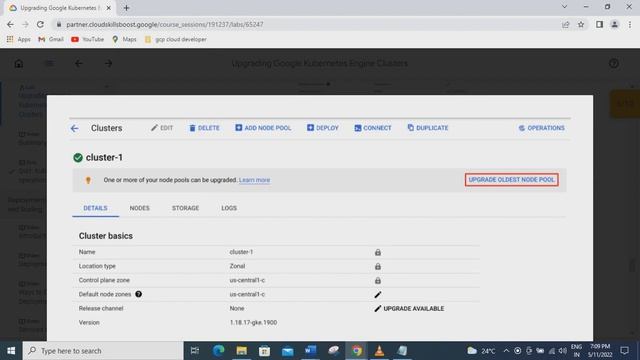640x360 pixels.
Task: Click the UPGRADE AVAILABLE release channel edit
Action: point(409,309)
